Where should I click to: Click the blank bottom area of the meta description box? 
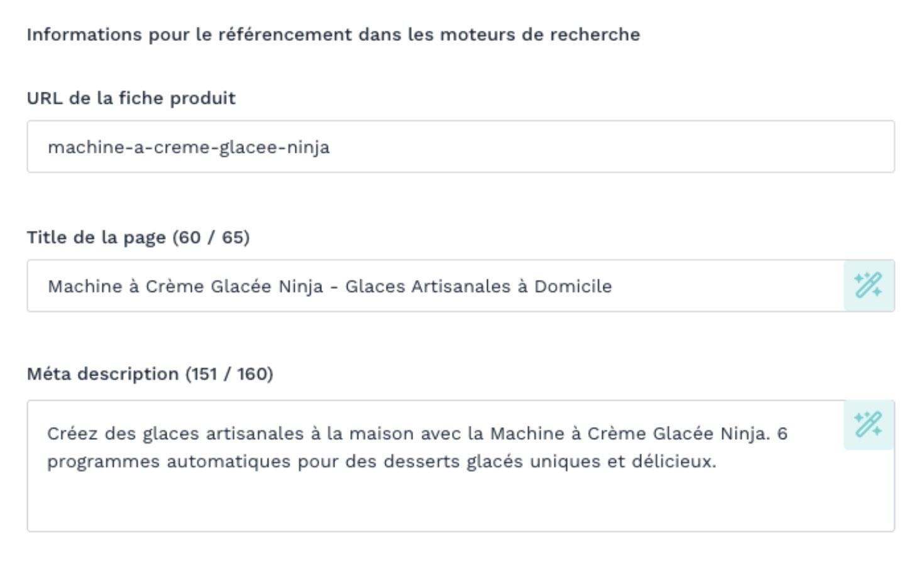point(459,503)
